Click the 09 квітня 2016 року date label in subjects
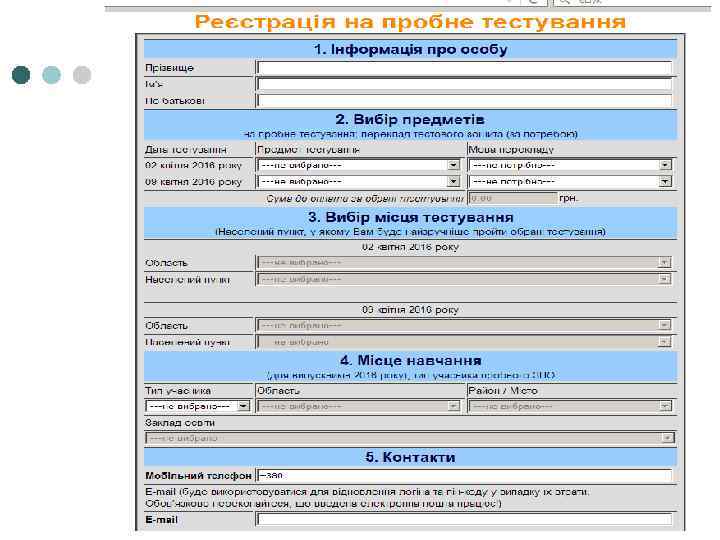 coord(193,182)
